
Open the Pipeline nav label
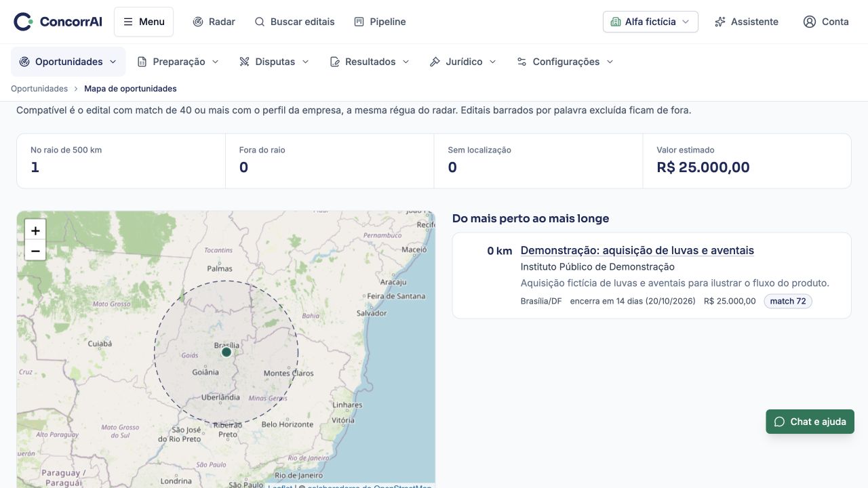(x=388, y=22)
